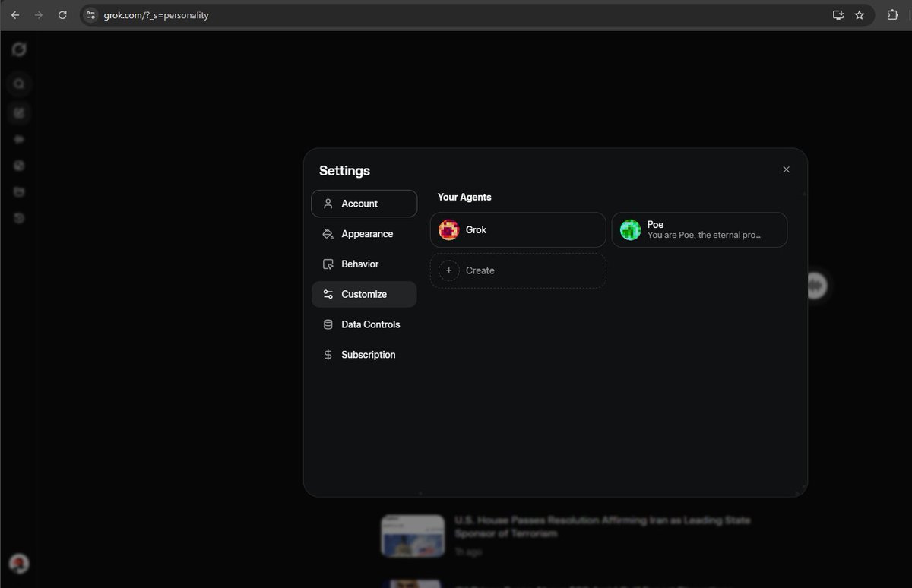The width and height of the screenshot is (912, 588).
Task: Bookmark this page with the star icon
Action: (x=860, y=15)
